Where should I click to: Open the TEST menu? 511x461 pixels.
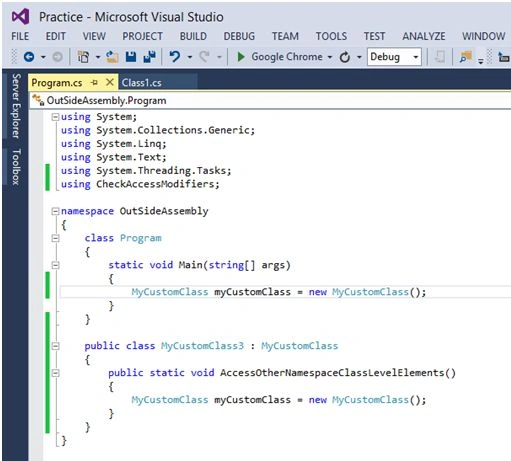click(x=375, y=36)
